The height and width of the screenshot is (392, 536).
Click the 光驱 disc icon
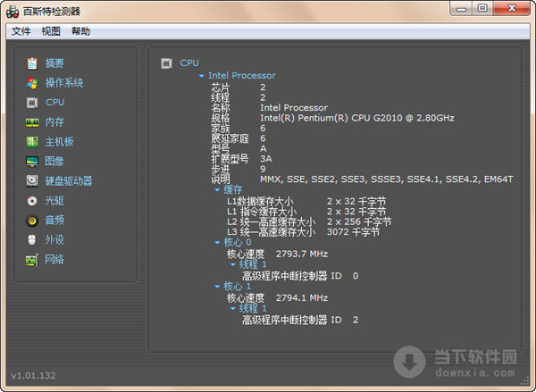coord(32,201)
